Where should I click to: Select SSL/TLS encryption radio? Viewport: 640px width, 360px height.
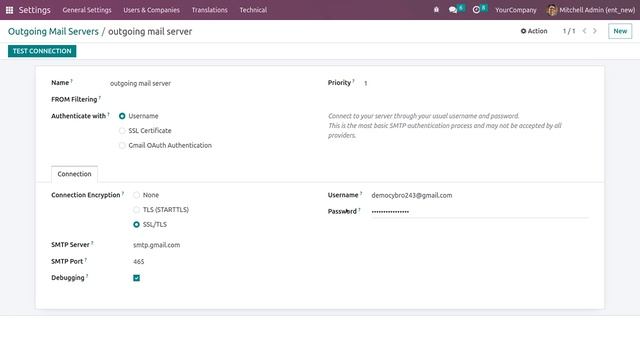(x=136, y=224)
